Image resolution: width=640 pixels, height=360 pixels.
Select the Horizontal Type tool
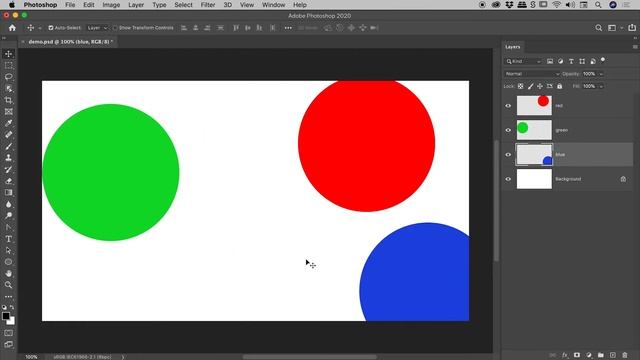coord(9,239)
